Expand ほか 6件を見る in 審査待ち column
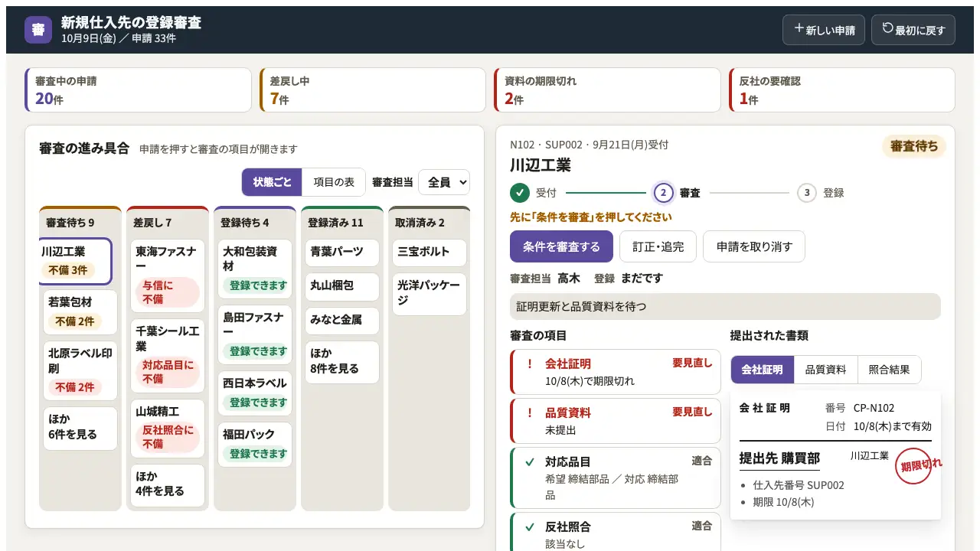980x551 pixels. 80,428
